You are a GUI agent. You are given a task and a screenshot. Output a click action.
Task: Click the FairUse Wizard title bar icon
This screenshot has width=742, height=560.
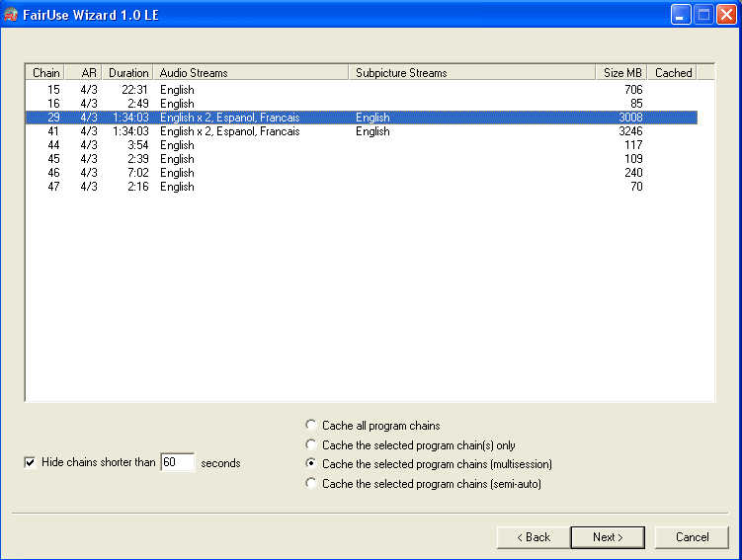coord(11,15)
